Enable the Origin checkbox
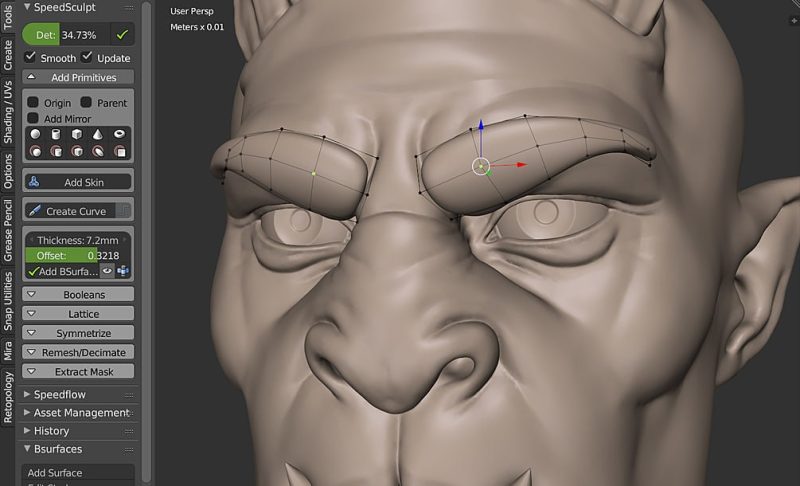Viewport: 800px width, 486px height. pos(33,102)
